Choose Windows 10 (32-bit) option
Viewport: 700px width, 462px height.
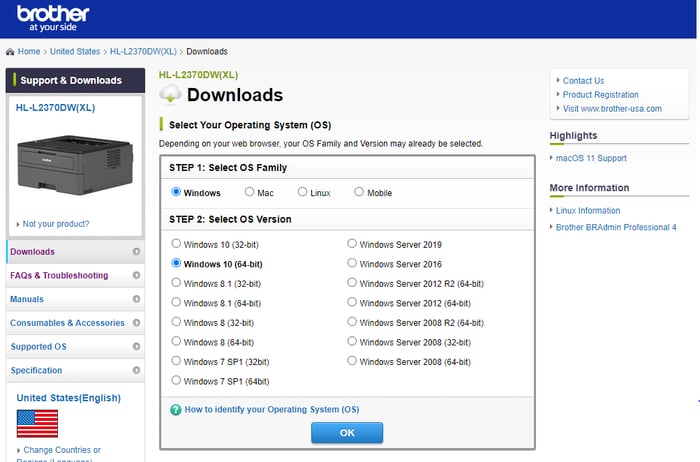176,244
